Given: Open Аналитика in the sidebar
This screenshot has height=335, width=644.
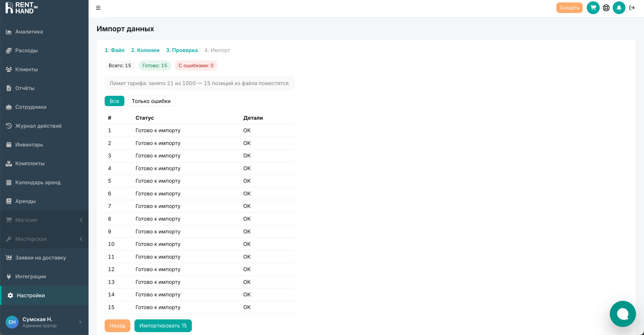Looking at the screenshot, I should pos(44,32).
